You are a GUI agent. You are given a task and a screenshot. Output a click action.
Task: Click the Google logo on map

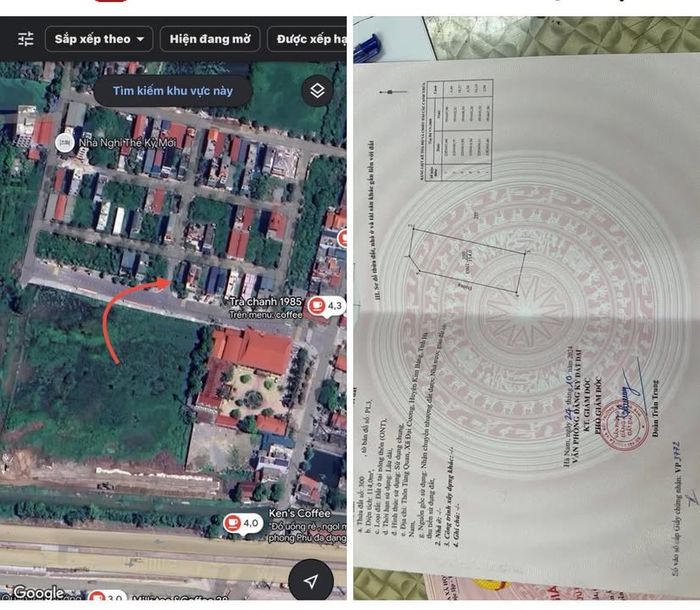[39, 593]
